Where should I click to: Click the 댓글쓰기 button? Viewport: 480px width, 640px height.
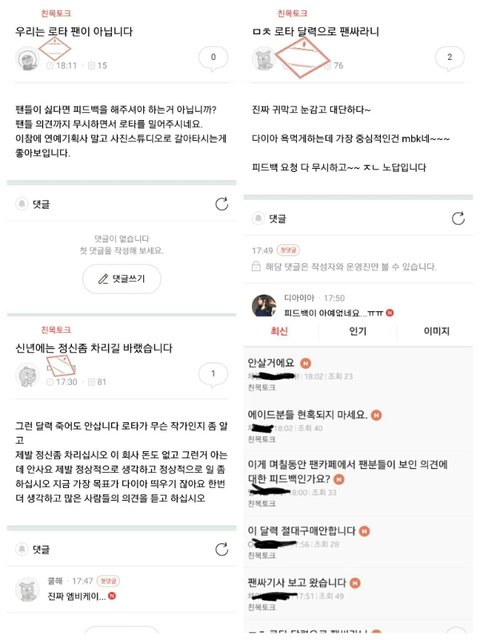click(x=122, y=279)
